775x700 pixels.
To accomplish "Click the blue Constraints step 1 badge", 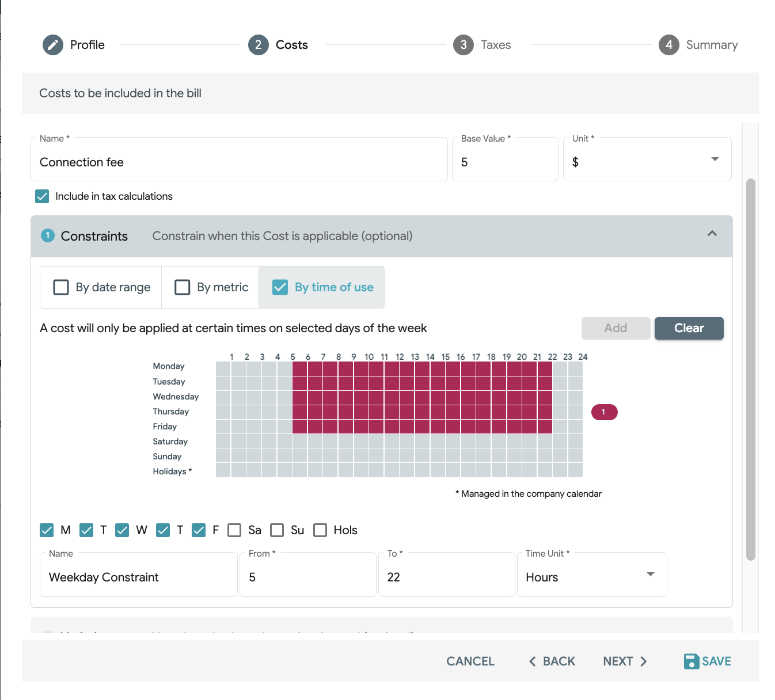I will click(48, 235).
